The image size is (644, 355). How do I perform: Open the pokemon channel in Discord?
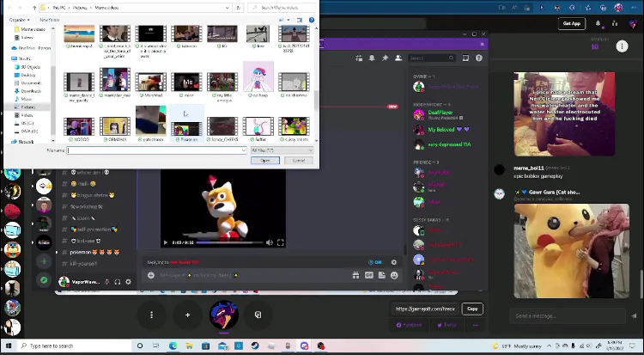point(95,252)
